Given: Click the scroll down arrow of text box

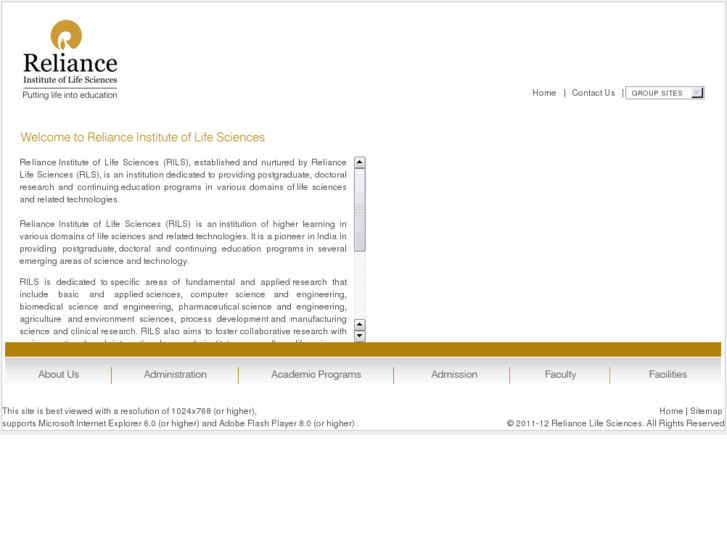Looking at the screenshot, I should [x=360, y=335].
